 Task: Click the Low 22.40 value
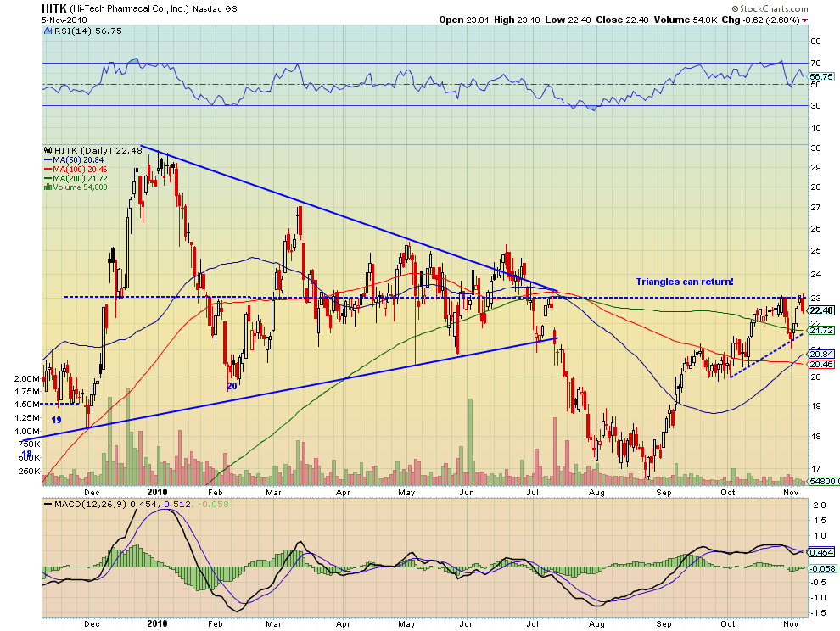click(x=568, y=20)
